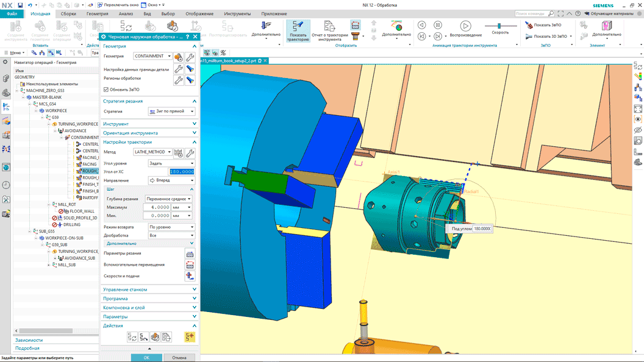
Task: Open the Угол уровня Задать dropdown
Action: (x=171, y=163)
